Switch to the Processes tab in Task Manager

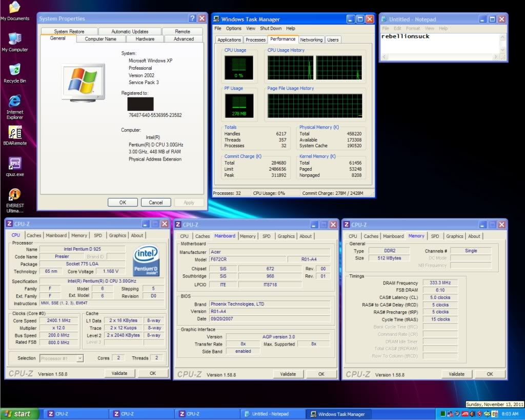(255, 40)
